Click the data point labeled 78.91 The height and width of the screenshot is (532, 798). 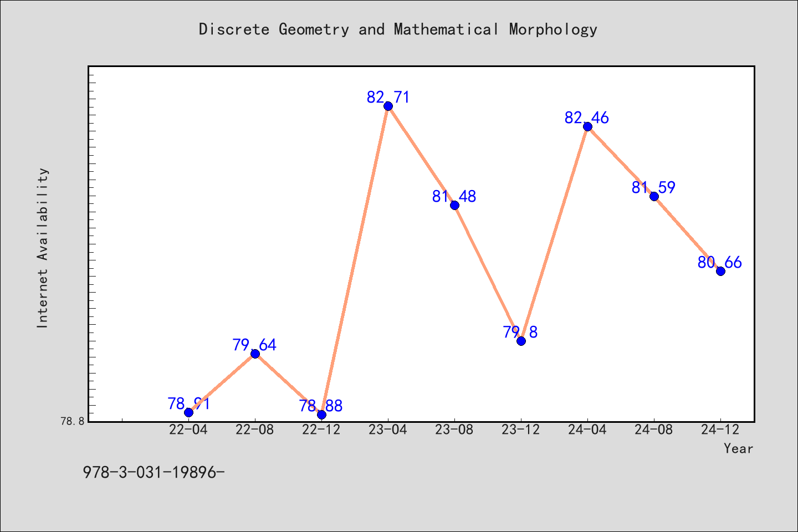click(x=188, y=412)
